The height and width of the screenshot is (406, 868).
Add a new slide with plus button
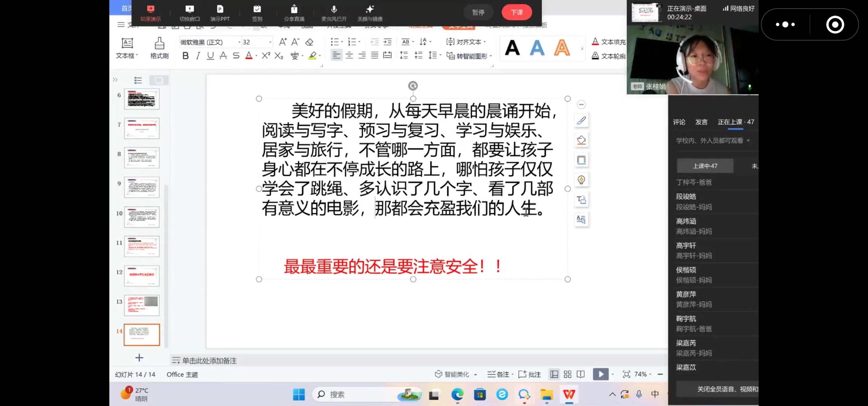pyautogui.click(x=139, y=358)
